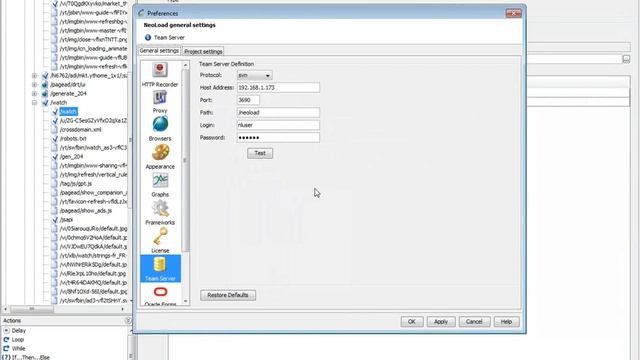
Task: Click the Cancel button
Action: click(x=474, y=322)
